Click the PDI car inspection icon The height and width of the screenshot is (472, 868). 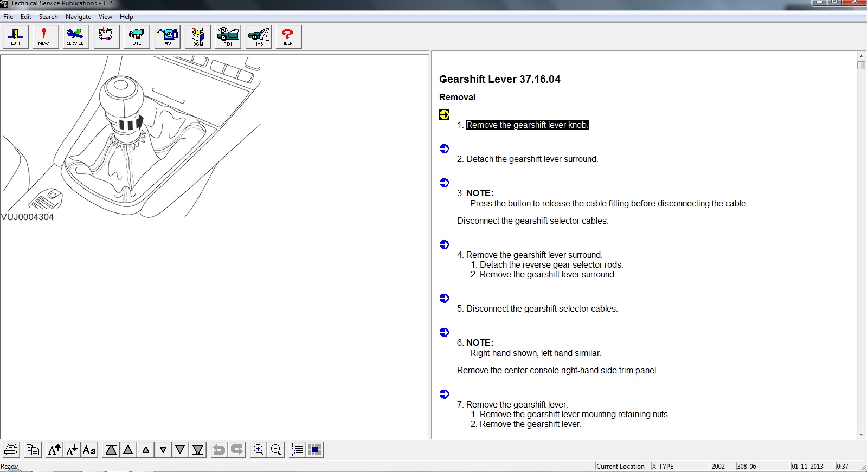(x=228, y=37)
